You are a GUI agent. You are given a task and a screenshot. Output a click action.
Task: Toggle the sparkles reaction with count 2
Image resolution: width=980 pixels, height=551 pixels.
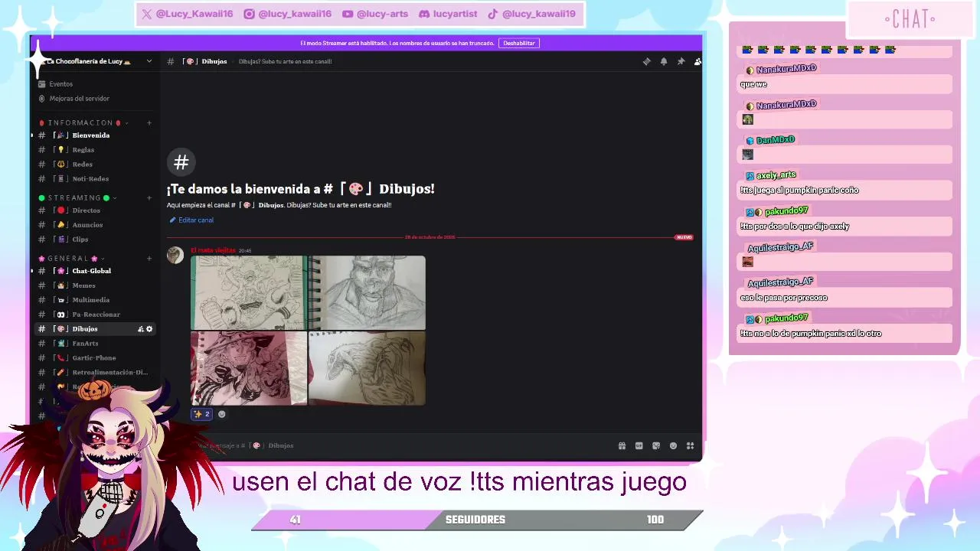tap(202, 414)
